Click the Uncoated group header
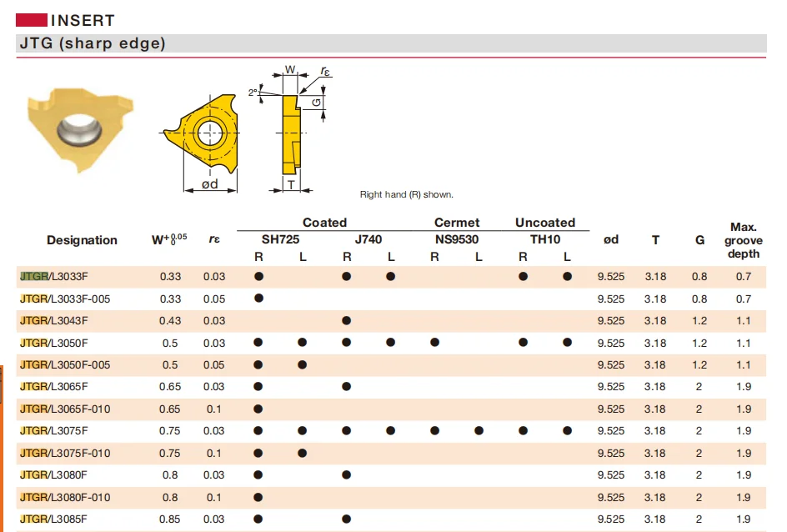The height and width of the screenshot is (532, 787). [x=545, y=223]
